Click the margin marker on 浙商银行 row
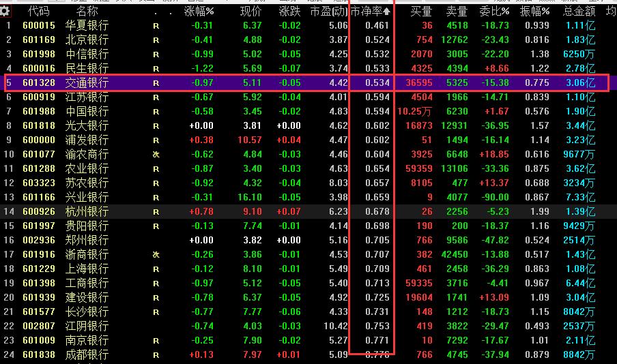Viewport: 617px width, 364px height. click(156, 255)
